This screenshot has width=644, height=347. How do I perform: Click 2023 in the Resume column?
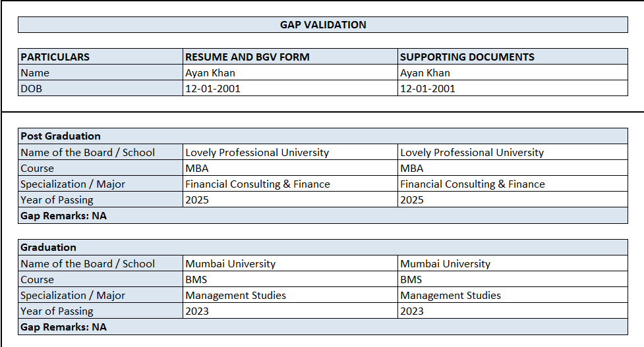197,311
